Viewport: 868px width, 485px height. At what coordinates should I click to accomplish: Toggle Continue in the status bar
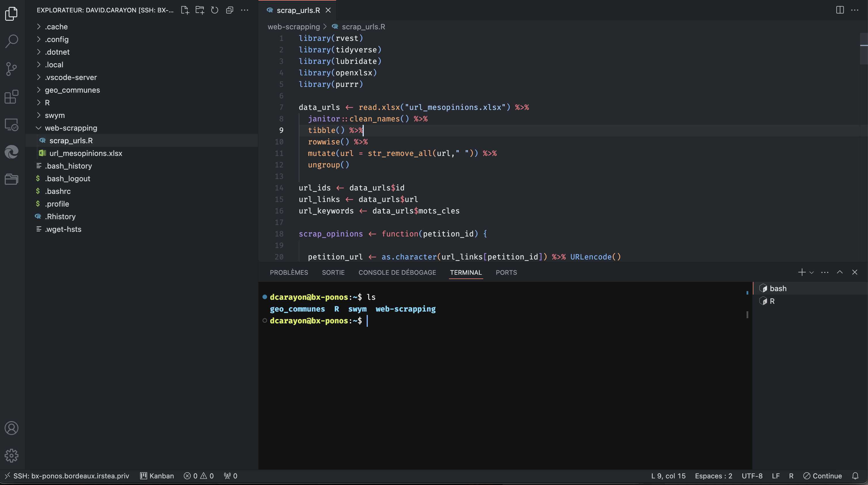823,476
